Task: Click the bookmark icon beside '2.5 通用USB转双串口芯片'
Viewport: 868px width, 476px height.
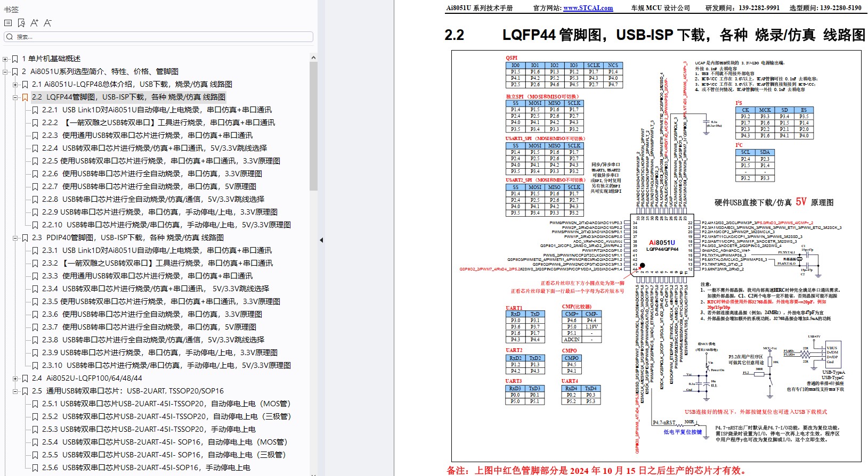Action: 25,391
